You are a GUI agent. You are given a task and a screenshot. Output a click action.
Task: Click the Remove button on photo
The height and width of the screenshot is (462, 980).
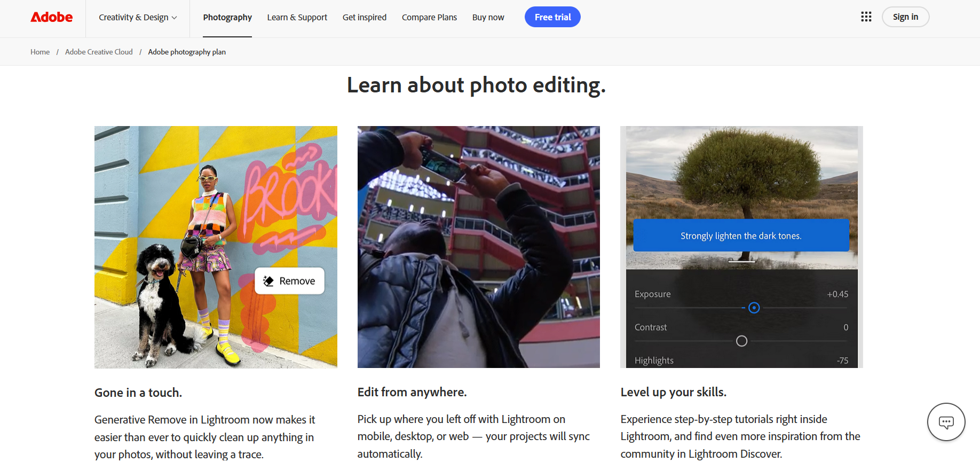pos(289,281)
